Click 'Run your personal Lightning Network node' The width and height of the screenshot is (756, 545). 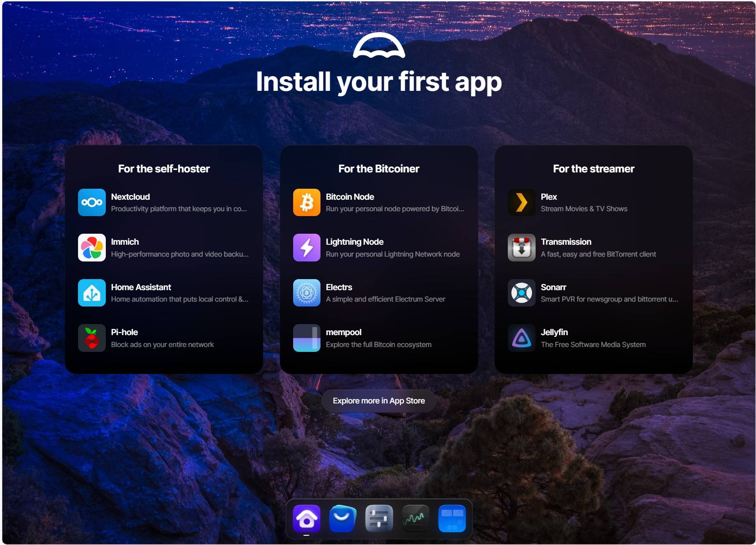click(x=393, y=254)
